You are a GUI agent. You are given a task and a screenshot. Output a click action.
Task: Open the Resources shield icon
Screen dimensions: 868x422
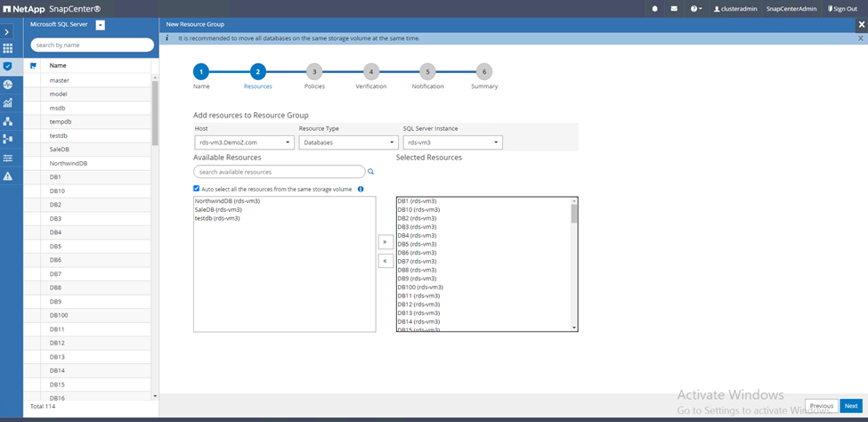pyautogui.click(x=7, y=67)
